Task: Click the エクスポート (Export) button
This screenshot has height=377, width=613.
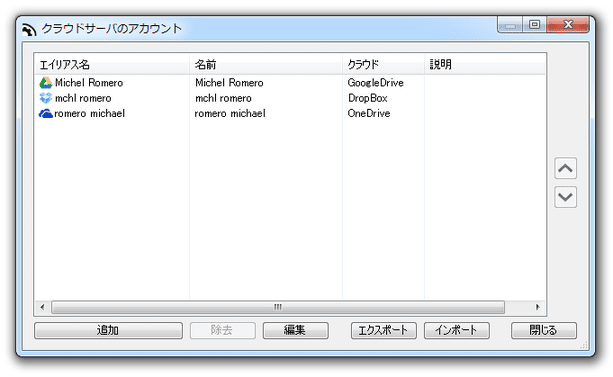Action: (384, 330)
